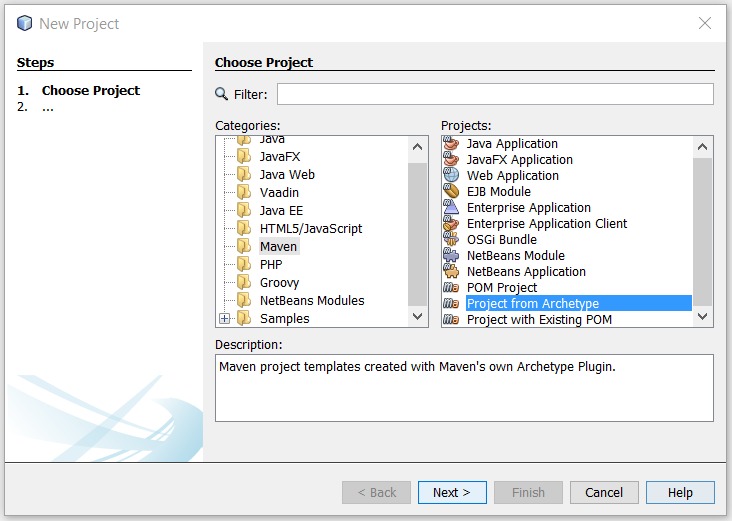Select the Java Web category
The height and width of the screenshot is (521, 732).
[x=287, y=174]
